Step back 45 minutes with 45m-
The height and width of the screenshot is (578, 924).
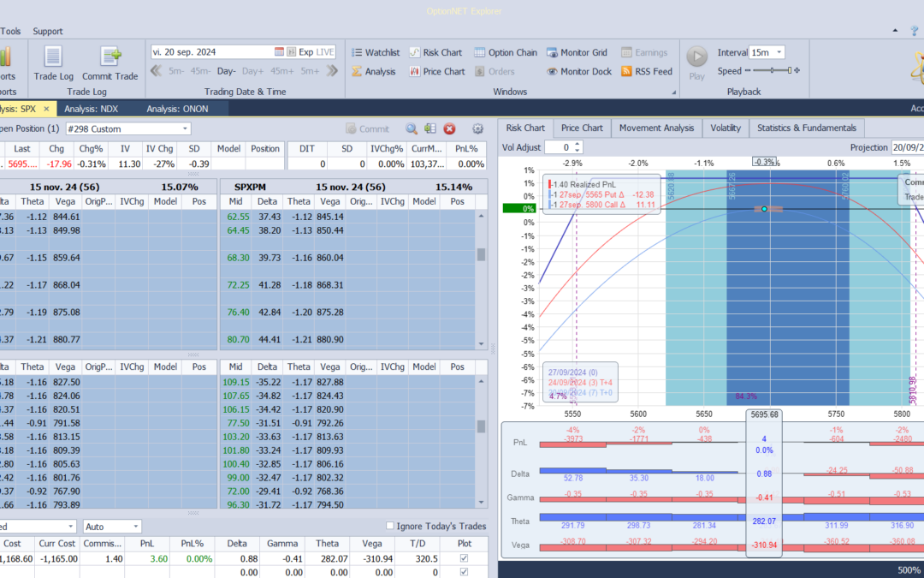200,71
